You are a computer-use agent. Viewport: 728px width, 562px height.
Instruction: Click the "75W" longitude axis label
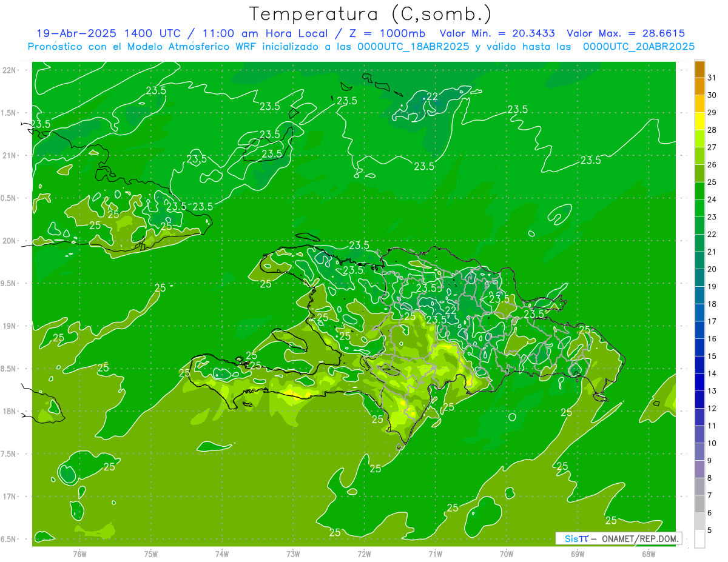(x=151, y=554)
